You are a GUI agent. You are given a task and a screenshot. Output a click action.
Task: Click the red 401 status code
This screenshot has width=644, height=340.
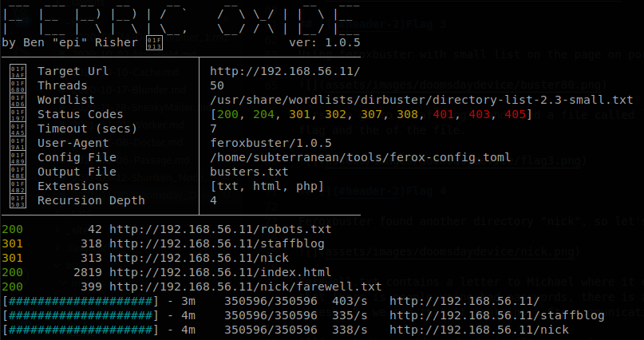(x=443, y=115)
